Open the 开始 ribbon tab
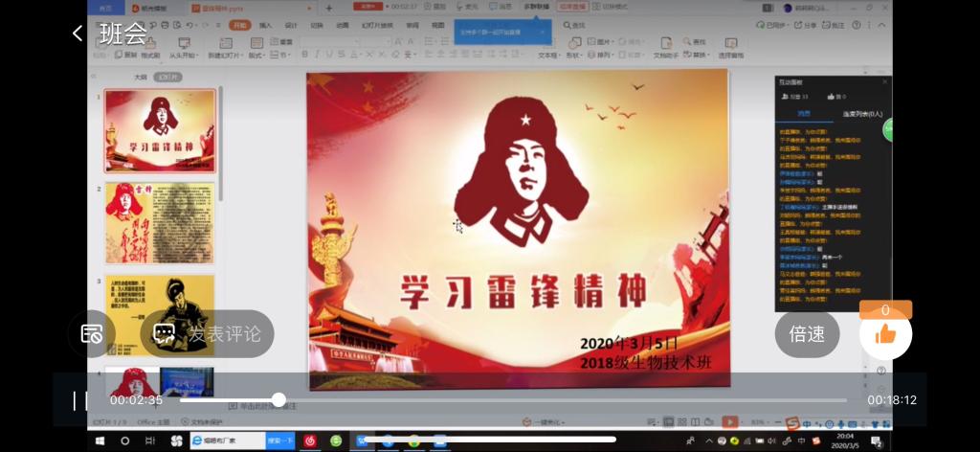The height and width of the screenshot is (452, 980). coord(240,26)
